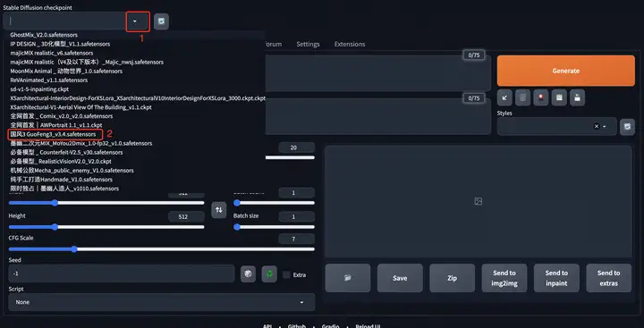Click the checkpoint search input field
Image resolution: width=644 pixels, height=328 pixels.
click(x=68, y=21)
